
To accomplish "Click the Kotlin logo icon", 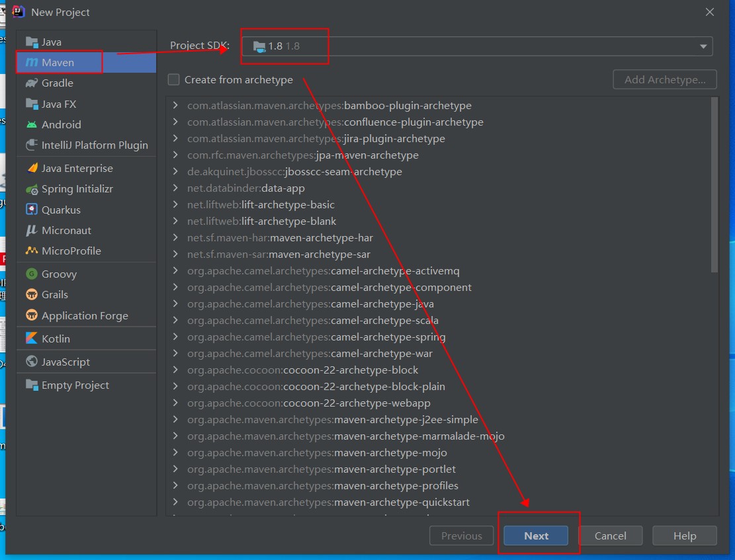I will click(x=32, y=339).
